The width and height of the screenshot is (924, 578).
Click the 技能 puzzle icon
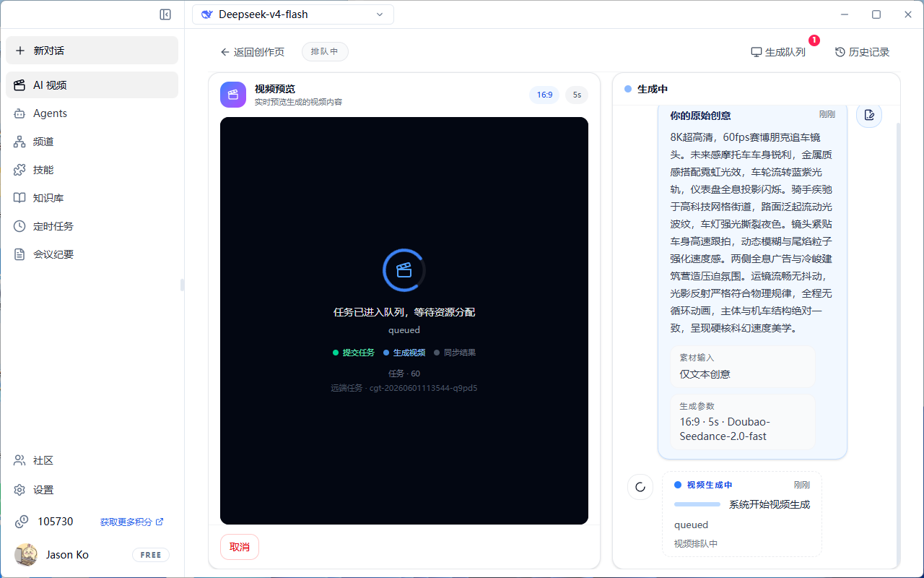[x=20, y=170]
